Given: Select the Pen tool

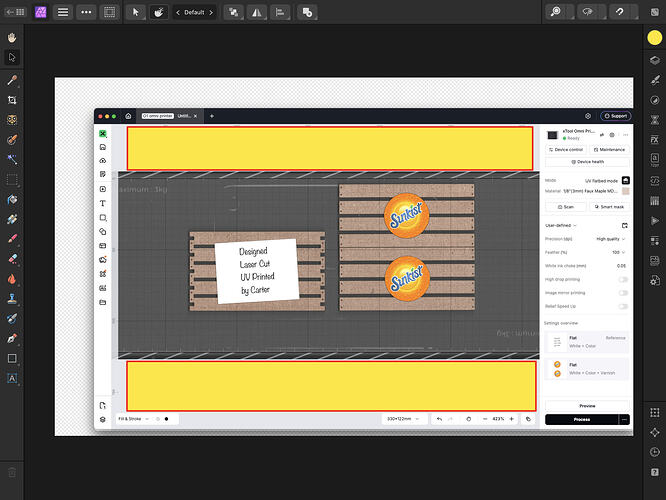Looking at the screenshot, I should pos(12,339).
